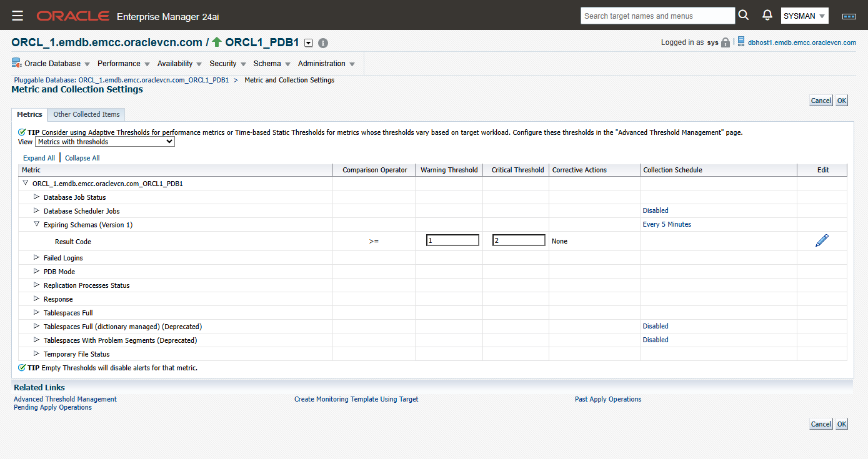868x459 pixels.
Task: Open the Security menu
Action: (x=227, y=64)
